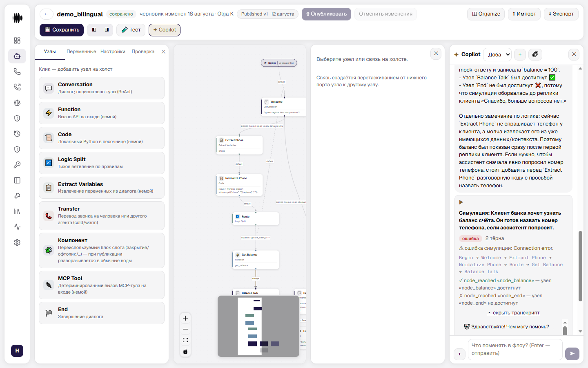This screenshot has width=588, height=368.
Task: Click the Опубликовать button
Action: 326,14
